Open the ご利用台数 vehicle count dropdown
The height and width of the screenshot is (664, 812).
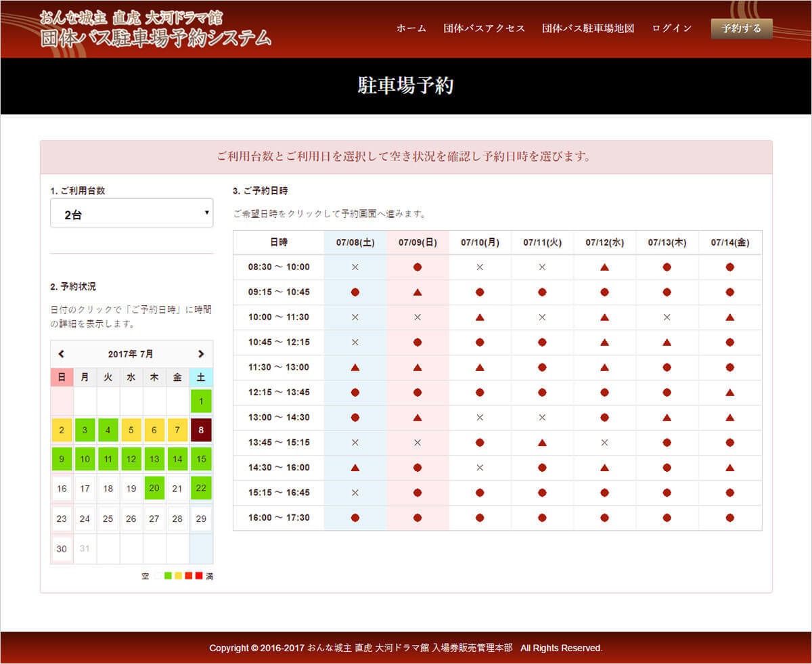(x=132, y=213)
